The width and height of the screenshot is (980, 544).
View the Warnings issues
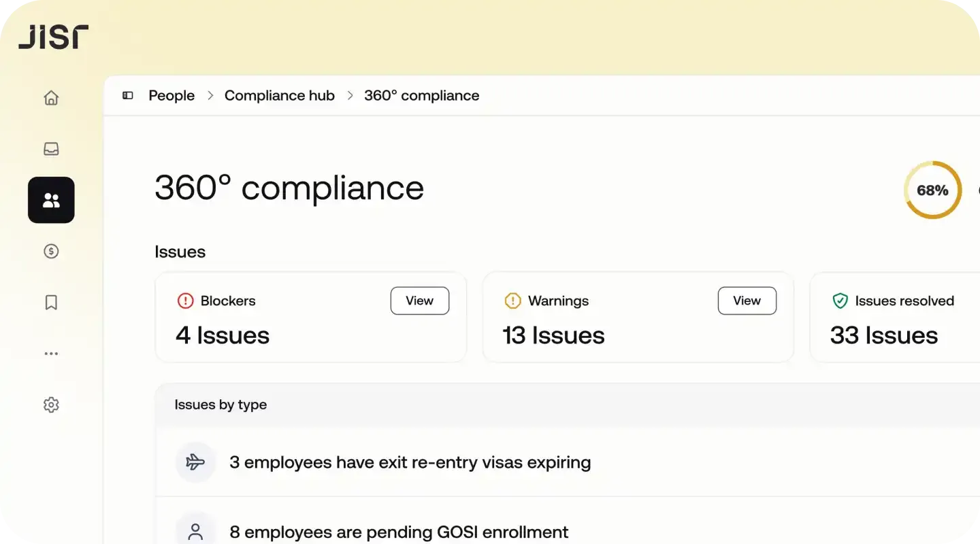747,301
